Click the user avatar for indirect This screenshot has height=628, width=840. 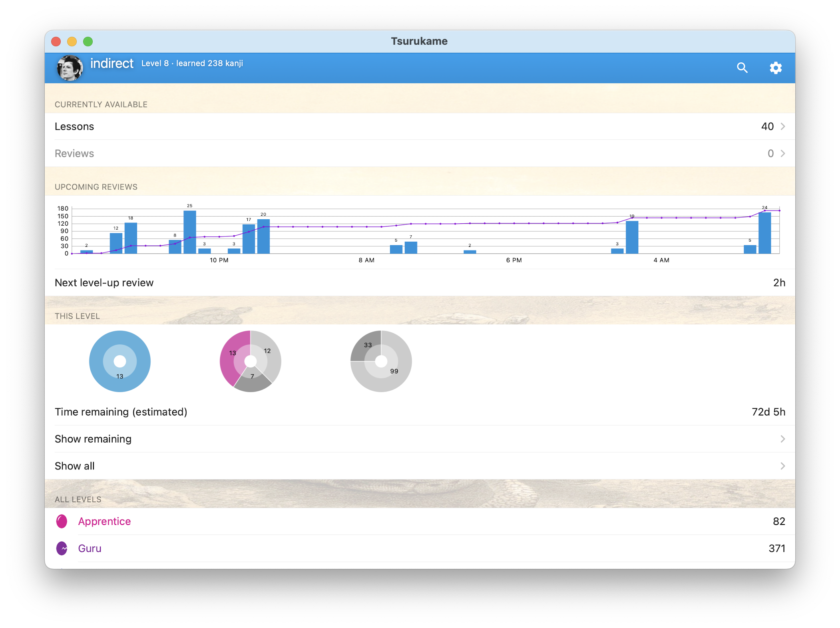point(70,68)
